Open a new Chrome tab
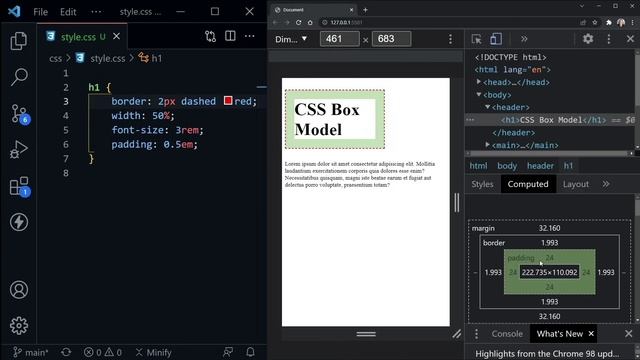Viewport: 640px width, 360px height. [365, 10]
